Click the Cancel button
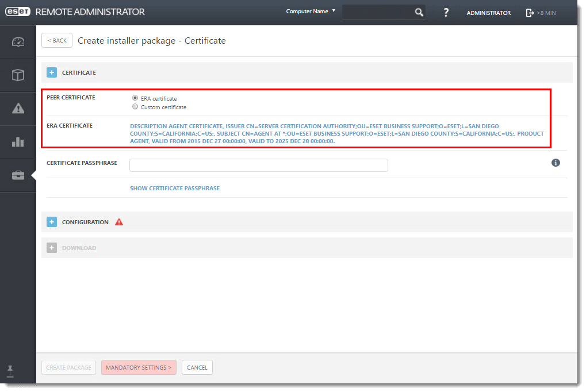The height and width of the screenshot is (392, 586). (197, 367)
